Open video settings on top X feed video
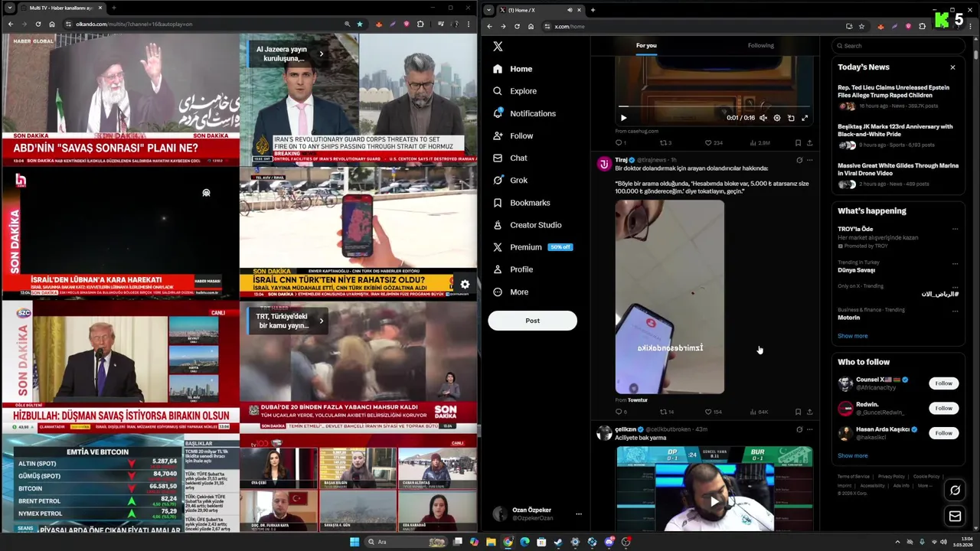 click(777, 118)
